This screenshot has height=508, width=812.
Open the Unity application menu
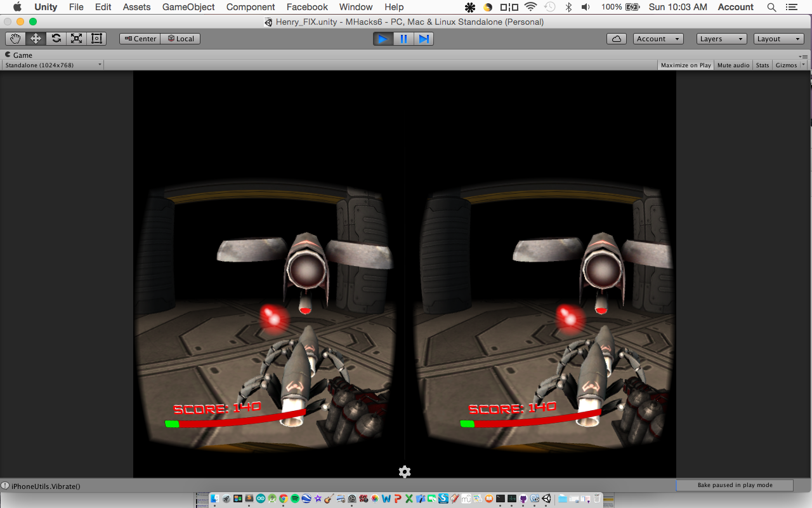46,7
